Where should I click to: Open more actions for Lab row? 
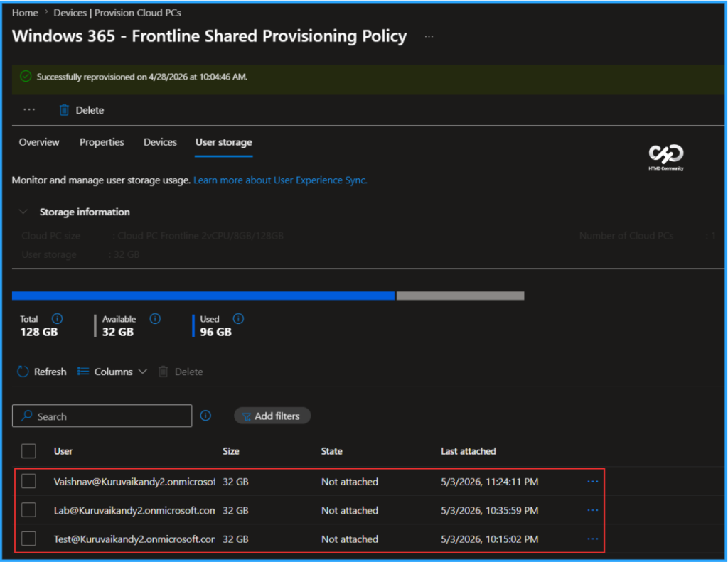593,510
